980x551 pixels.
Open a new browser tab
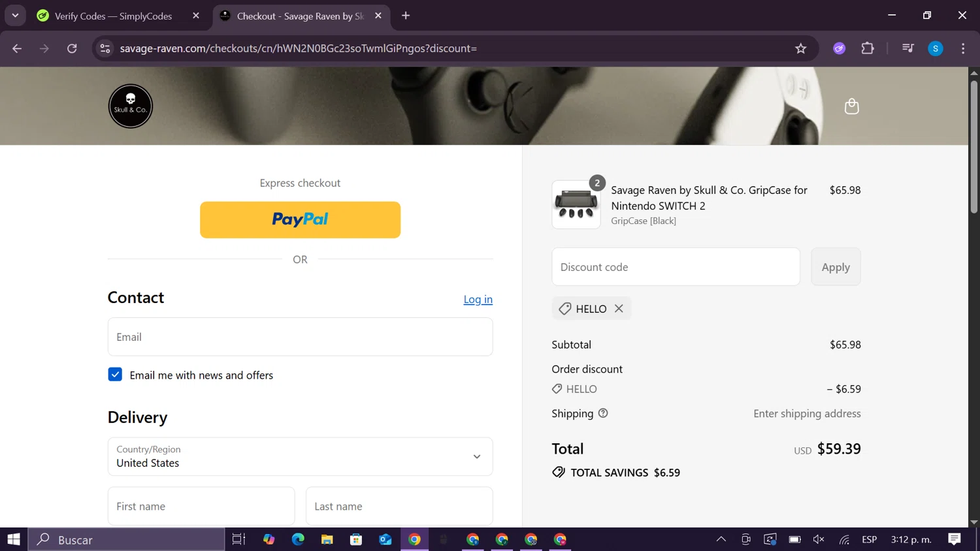coord(406,16)
